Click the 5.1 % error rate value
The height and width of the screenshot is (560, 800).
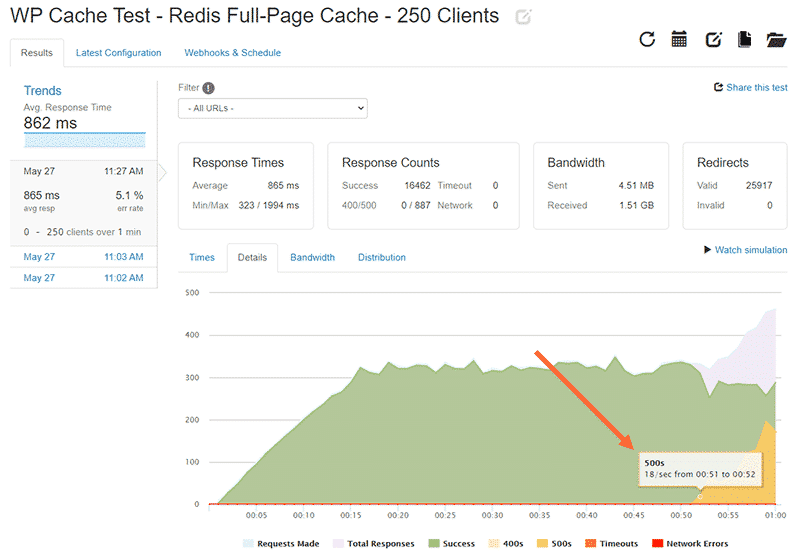[129, 195]
